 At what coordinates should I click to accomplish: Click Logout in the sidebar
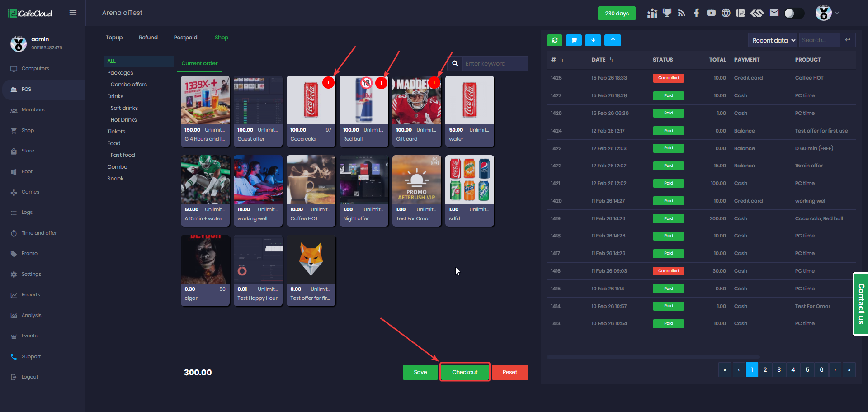click(x=30, y=377)
